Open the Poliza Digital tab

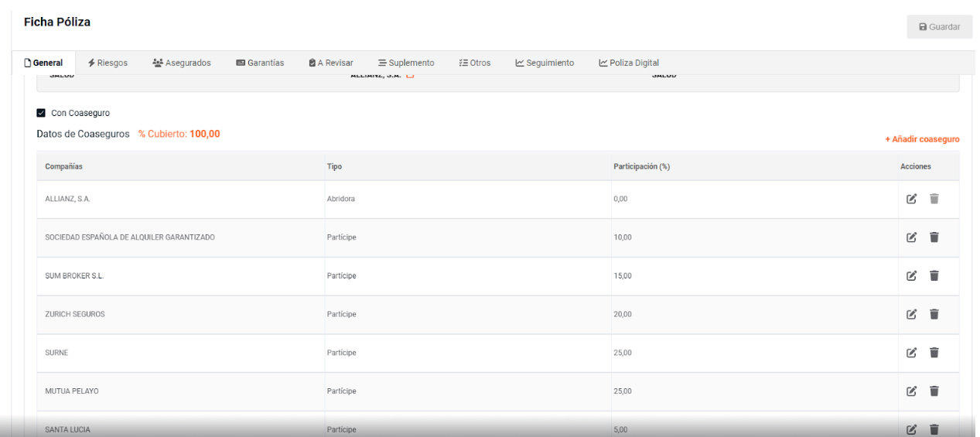(x=629, y=63)
